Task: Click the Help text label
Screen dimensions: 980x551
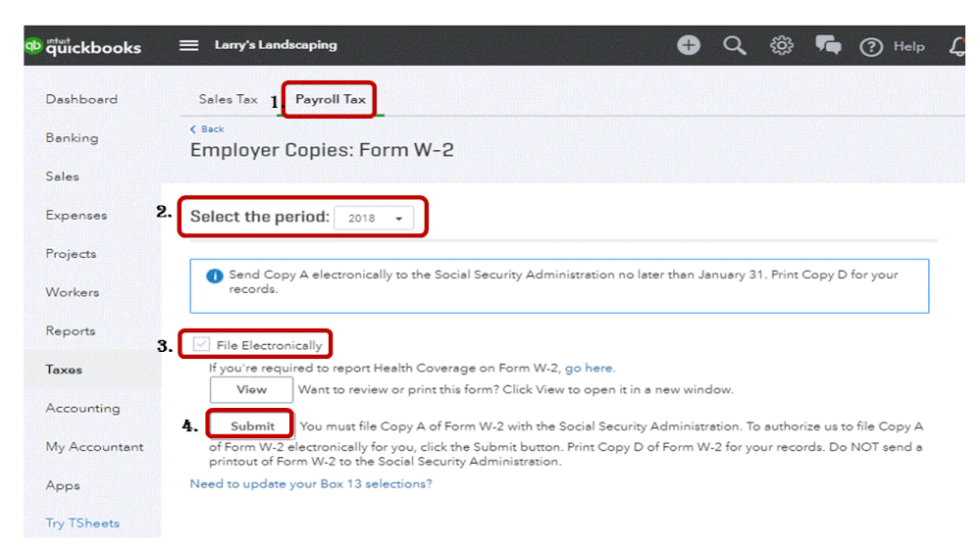Action: (908, 47)
